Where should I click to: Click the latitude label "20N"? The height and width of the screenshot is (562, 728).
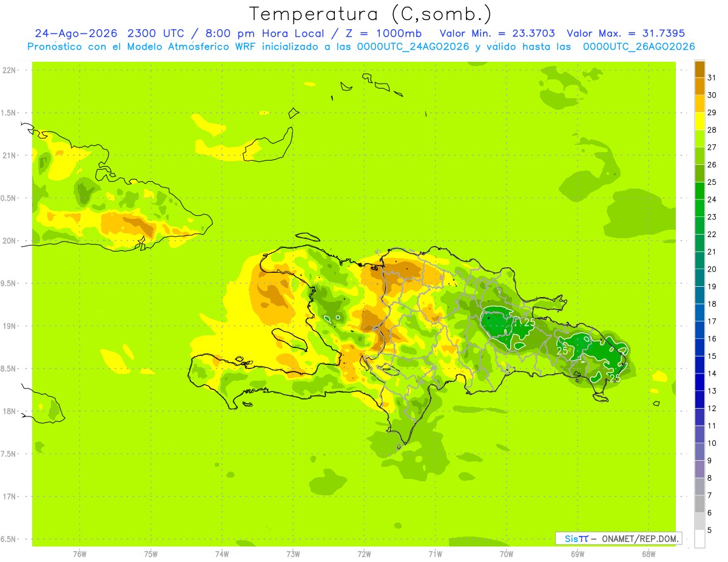pyautogui.click(x=10, y=241)
